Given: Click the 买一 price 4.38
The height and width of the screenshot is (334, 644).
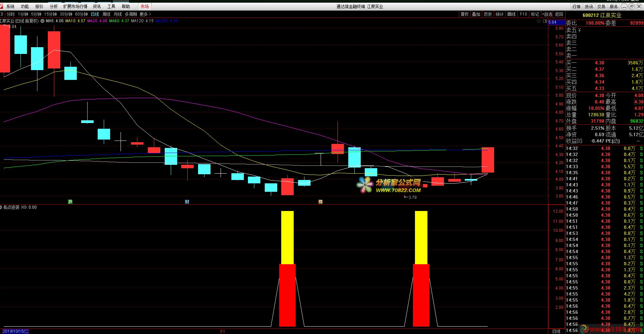Looking at the screenshot, I should coord(600,63).
